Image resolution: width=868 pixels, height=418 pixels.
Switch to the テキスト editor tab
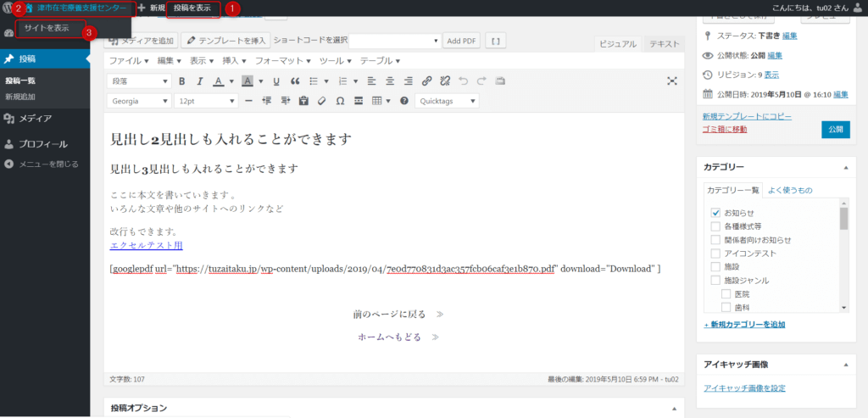(x=665, y=44)
